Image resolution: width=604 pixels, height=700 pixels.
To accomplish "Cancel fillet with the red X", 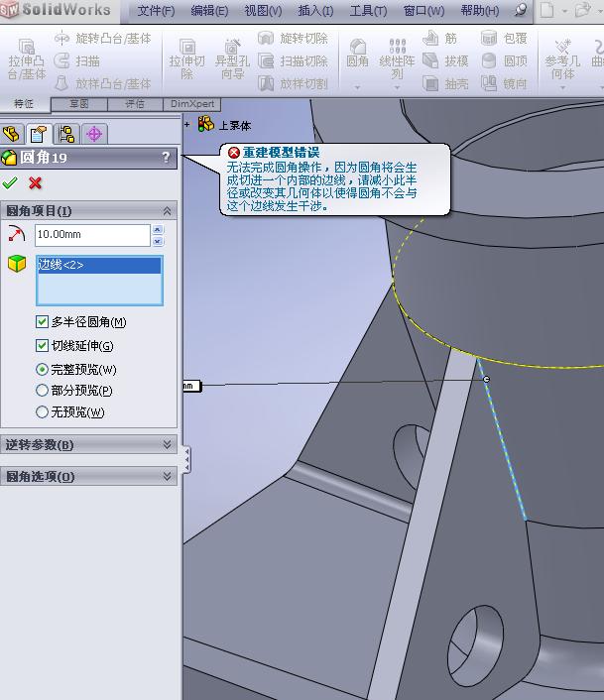I will pyautogui.click(x=35, y=182).
